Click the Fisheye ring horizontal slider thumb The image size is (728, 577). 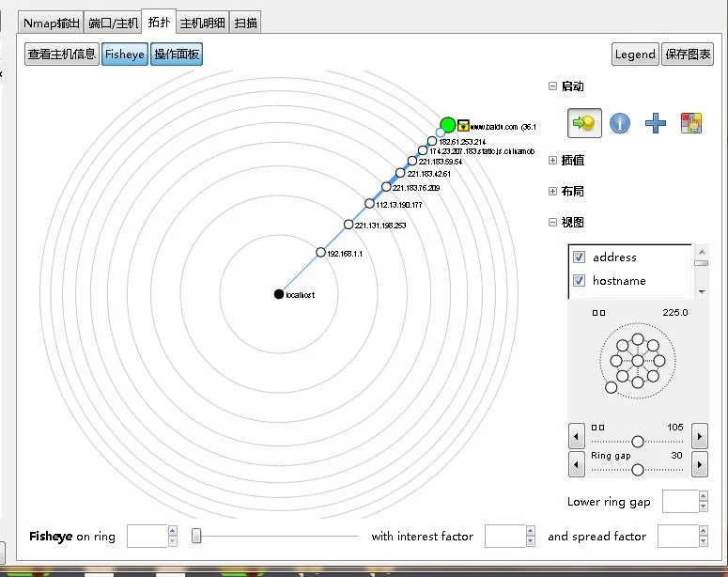click(x=196, y=536)
